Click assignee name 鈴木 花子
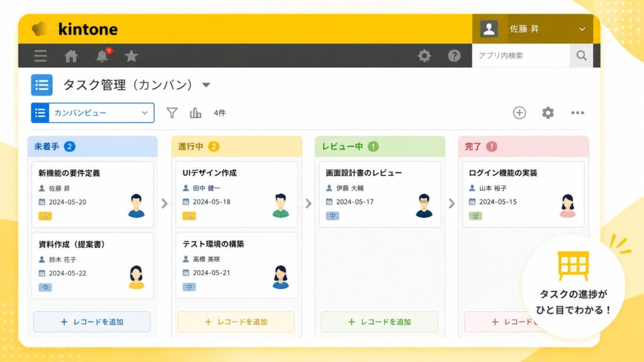Screen dimensions: 644x362 (x=63, y=260)
